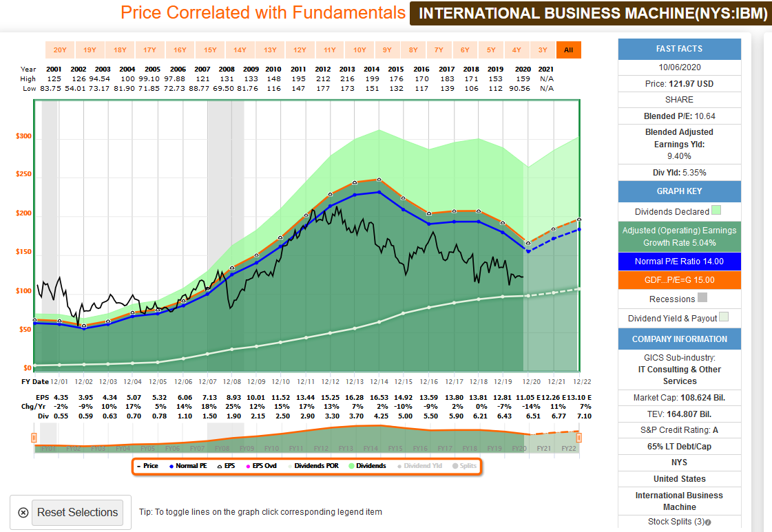
Task: Click the FAST FACTS header
Action: [680, 49]
